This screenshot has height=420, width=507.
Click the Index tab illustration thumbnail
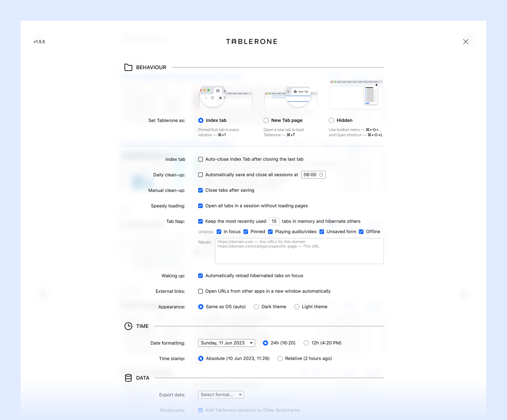click(225, 95)
